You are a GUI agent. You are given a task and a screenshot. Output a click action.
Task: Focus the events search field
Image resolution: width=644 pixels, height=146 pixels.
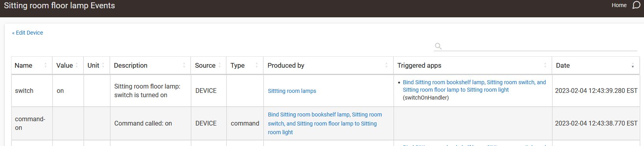pos(540,46)
